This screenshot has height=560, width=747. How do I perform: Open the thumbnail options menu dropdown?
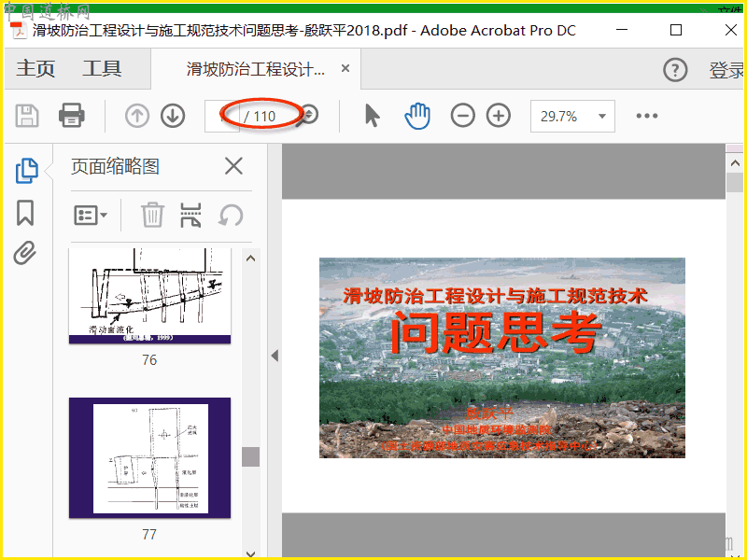click(91, 216)
